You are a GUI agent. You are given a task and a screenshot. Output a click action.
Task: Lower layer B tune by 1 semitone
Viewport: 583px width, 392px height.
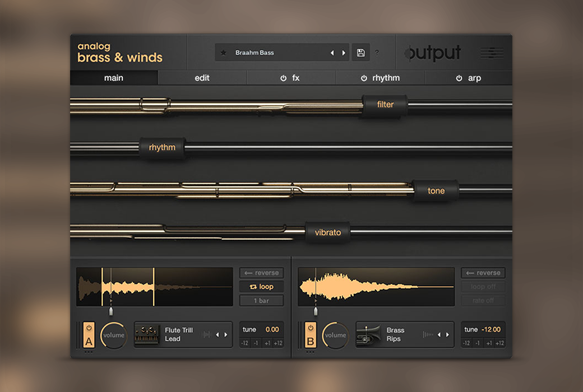pos(478,343)
